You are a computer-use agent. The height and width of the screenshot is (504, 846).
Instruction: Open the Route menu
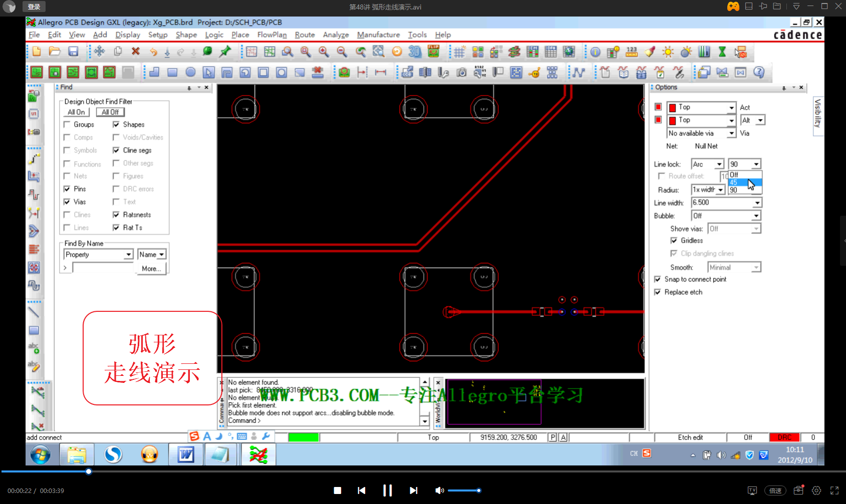(305, 35)
